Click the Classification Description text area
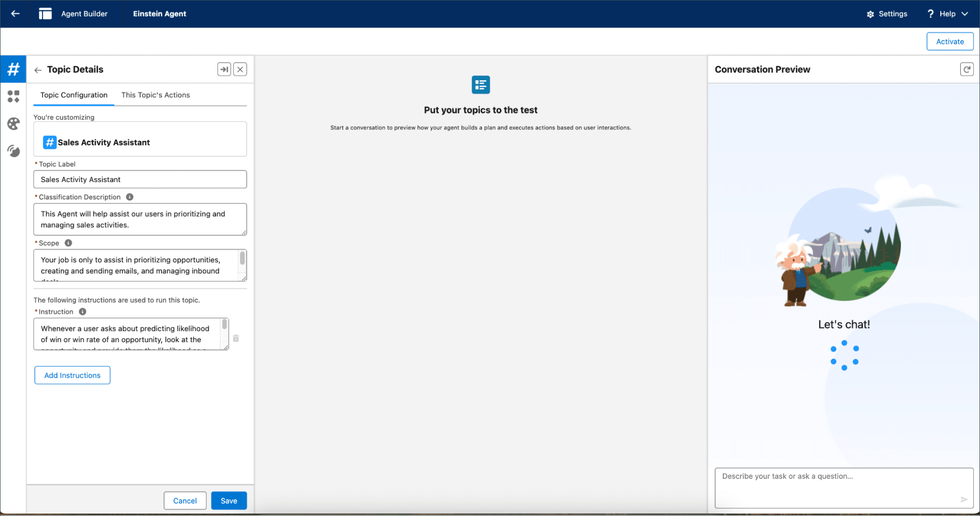The height and width of the screenshot is (516, 980). pos(140,219)
